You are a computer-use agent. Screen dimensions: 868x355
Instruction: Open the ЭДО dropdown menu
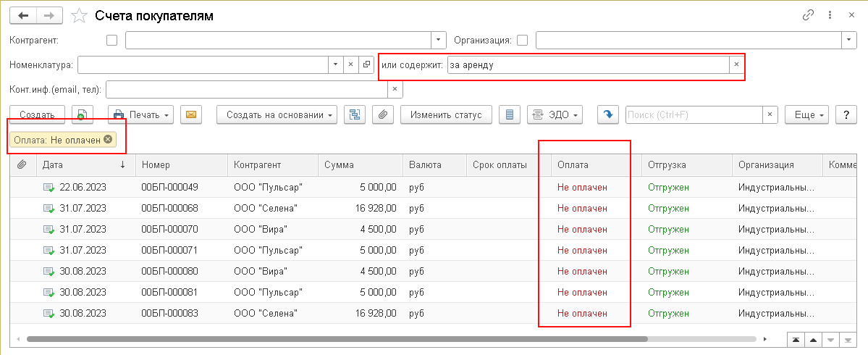[x=555, y=114]
